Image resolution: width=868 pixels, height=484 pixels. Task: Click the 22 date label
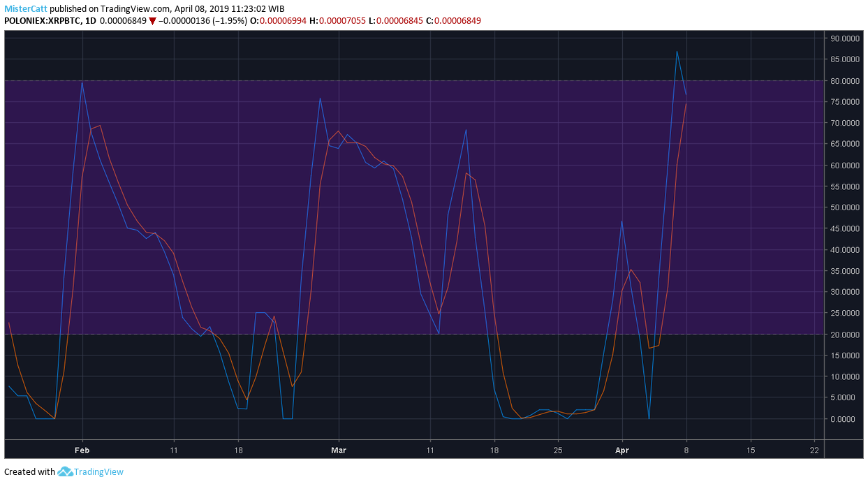pos(815,450)
